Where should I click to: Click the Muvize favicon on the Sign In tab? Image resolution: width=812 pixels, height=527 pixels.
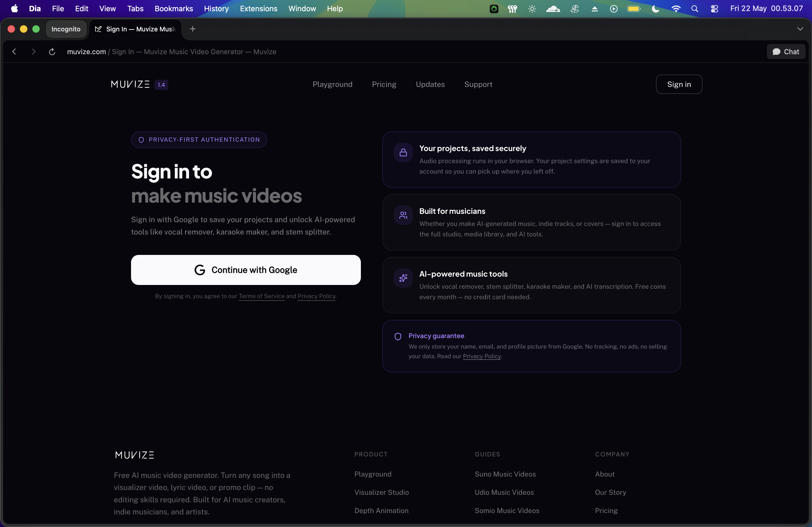click(x=98, y=29)
